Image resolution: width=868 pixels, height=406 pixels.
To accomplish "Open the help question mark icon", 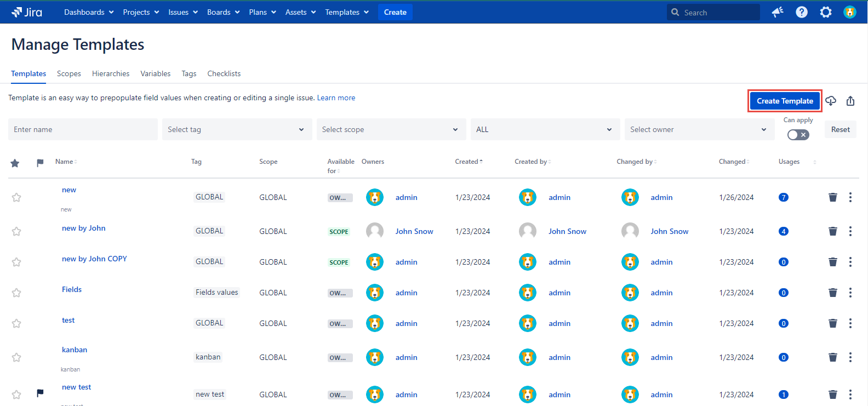I will coord(801,12).
